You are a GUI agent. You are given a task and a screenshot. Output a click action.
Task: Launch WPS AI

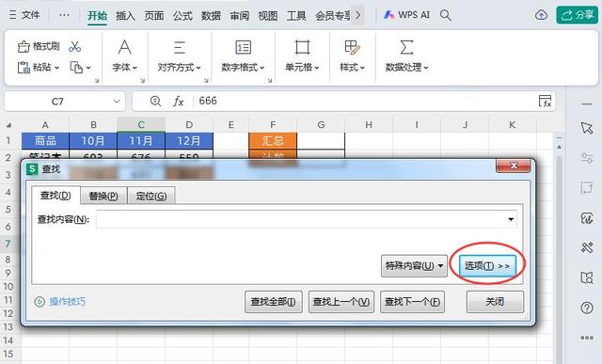(406, 15)
